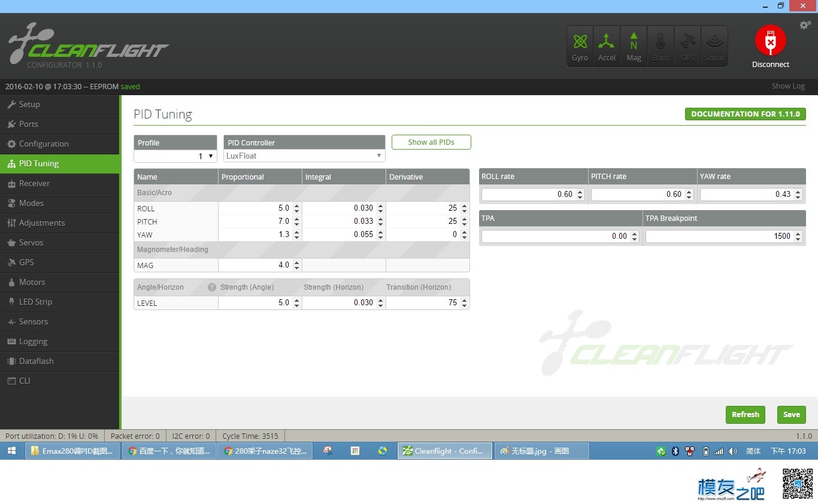Open the Sensors tab
Screen dimensions: 818x504
pos(60,321)
